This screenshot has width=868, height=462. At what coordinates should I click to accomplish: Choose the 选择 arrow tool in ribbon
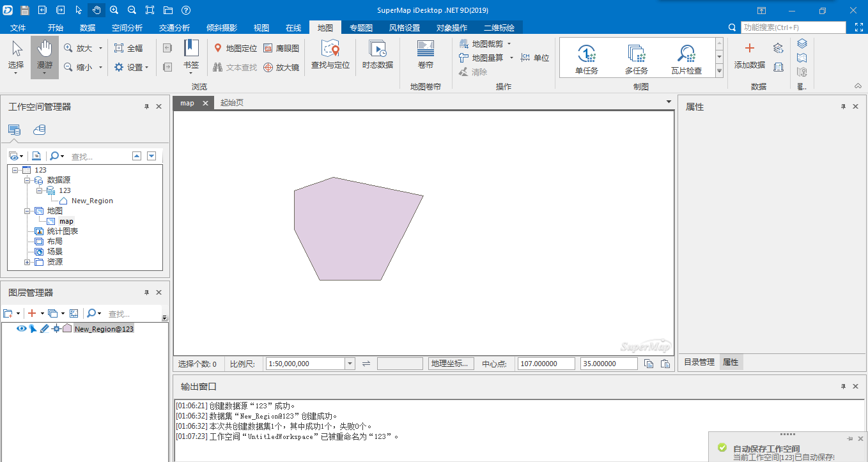[x=16, y=58]
